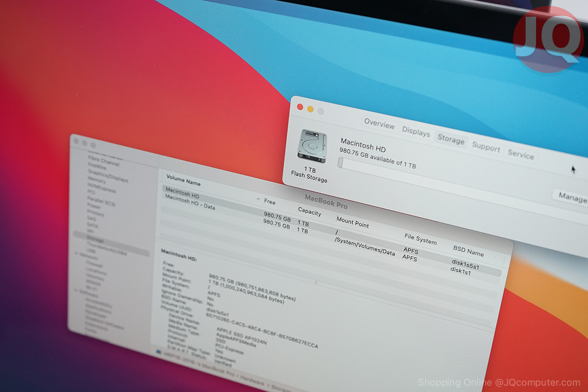Click the Macintosh HD hard drive icon

pyautogui.click(x=312, y=146)
